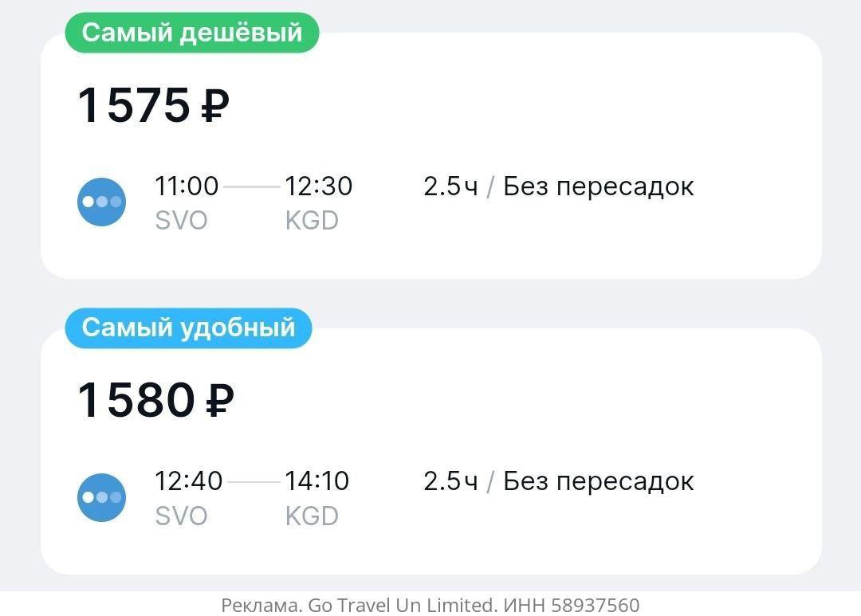This screenshot has width=861, height=616.
Task: Click the 2.5 ч duration on the cheapest flight
Action: point(450,186)
